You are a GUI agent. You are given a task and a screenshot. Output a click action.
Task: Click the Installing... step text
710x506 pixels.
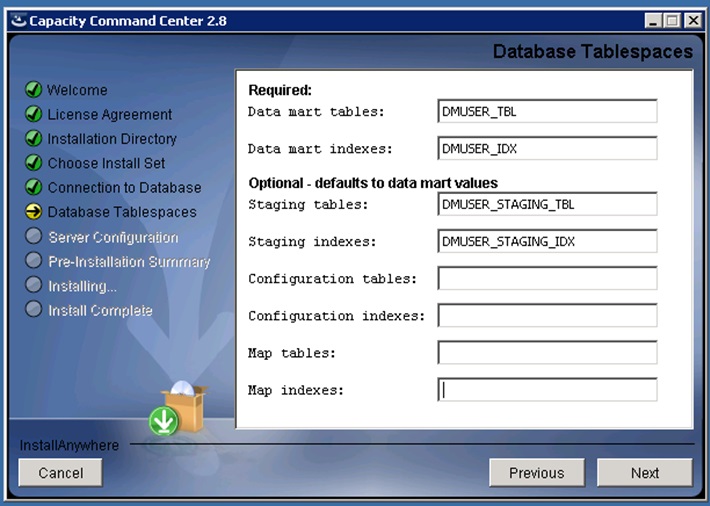click(82, 286)
